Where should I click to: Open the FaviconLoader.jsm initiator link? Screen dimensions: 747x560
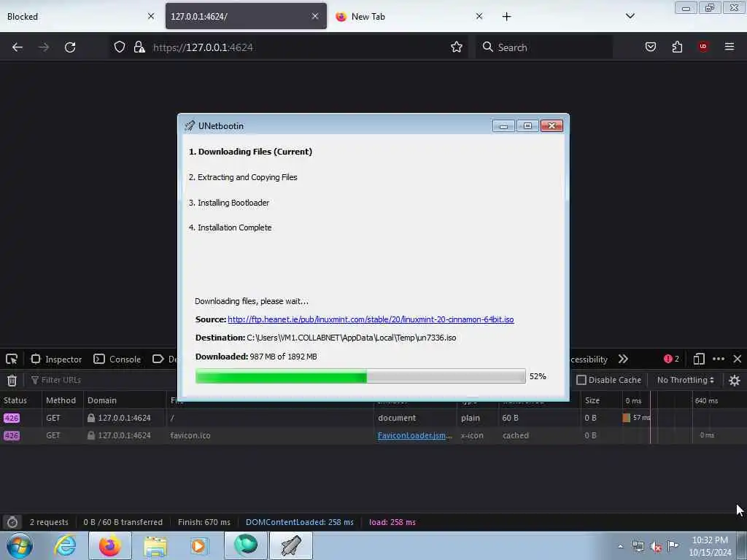click(414, 435)
